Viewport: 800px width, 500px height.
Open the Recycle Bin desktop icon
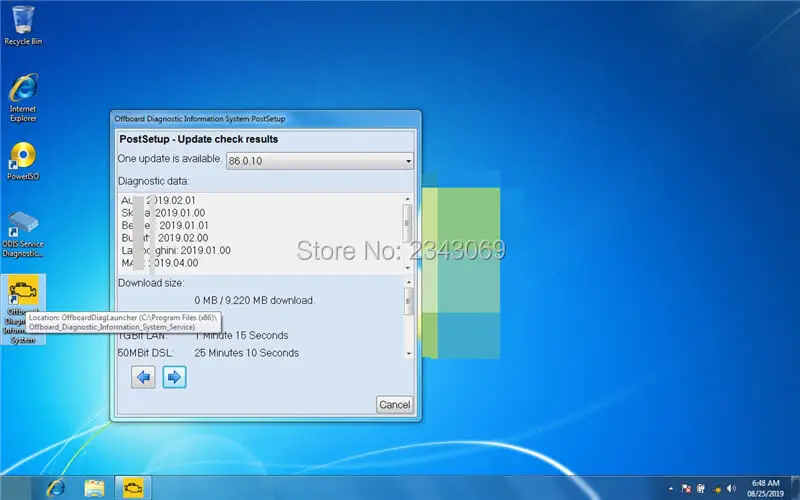click(x=23, y=26)
